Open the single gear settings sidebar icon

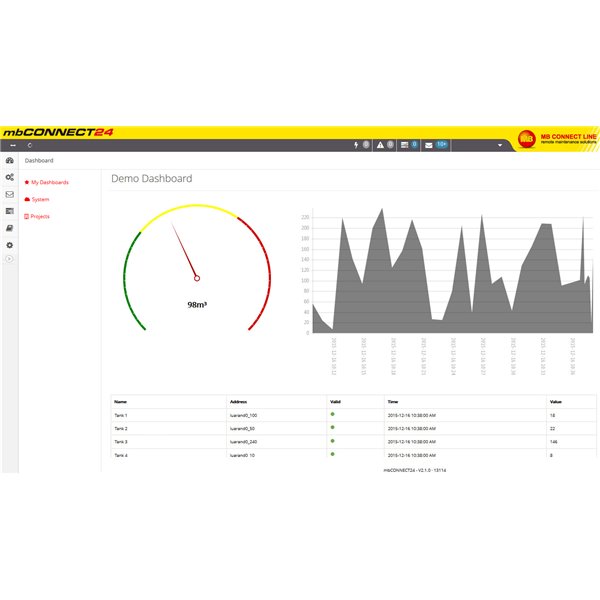click(x=10, y=244)
